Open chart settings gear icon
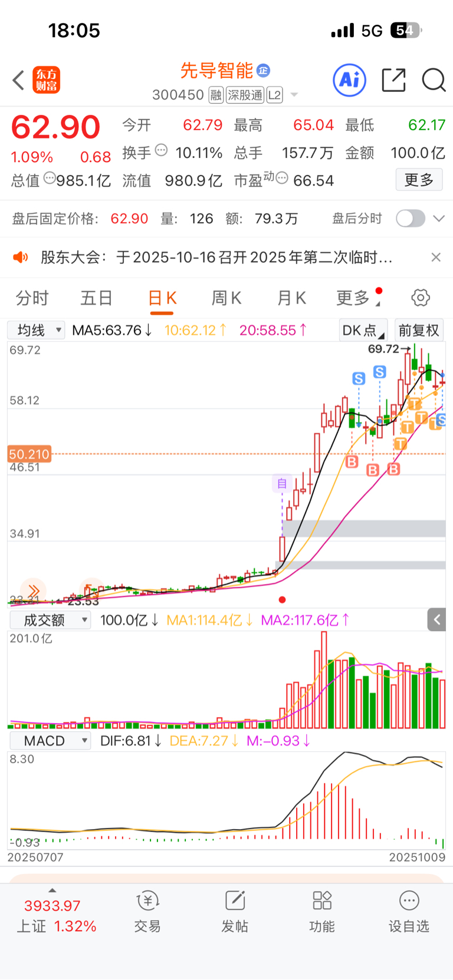This screenshot has width=453, height=980. point(421,298)
